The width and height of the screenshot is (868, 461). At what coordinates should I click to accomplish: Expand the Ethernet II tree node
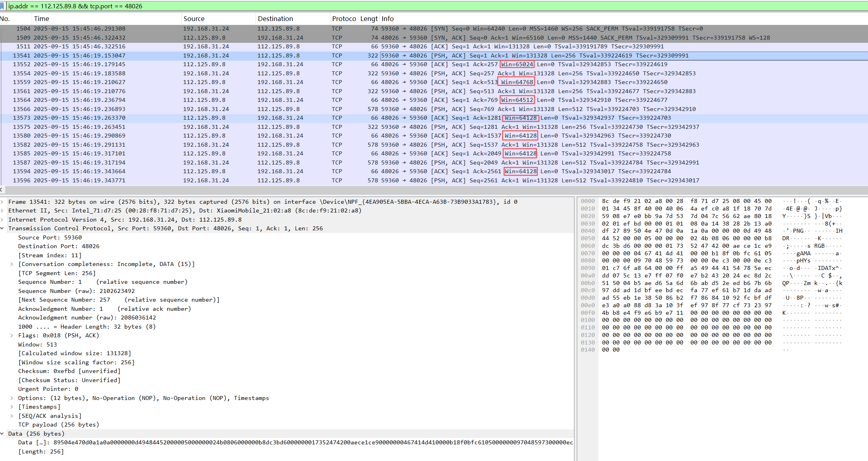click(2, 210)
